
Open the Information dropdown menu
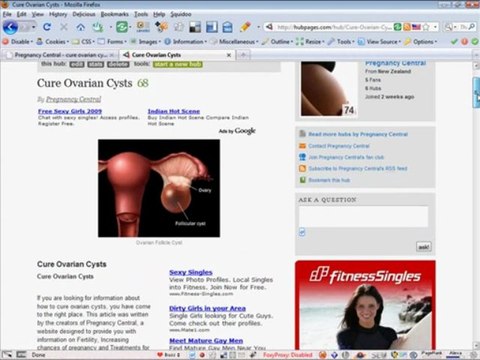point(186,42)
